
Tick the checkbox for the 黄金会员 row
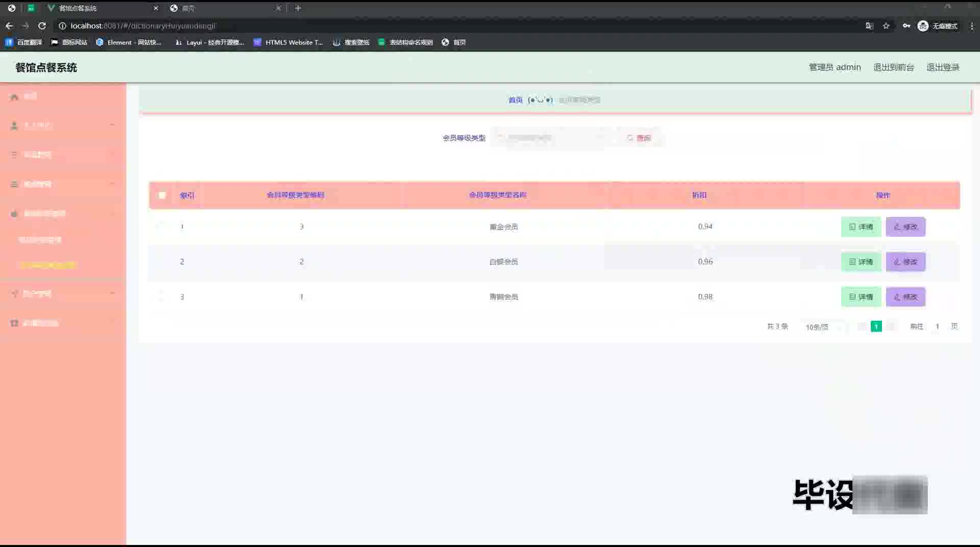click(162, 227)
